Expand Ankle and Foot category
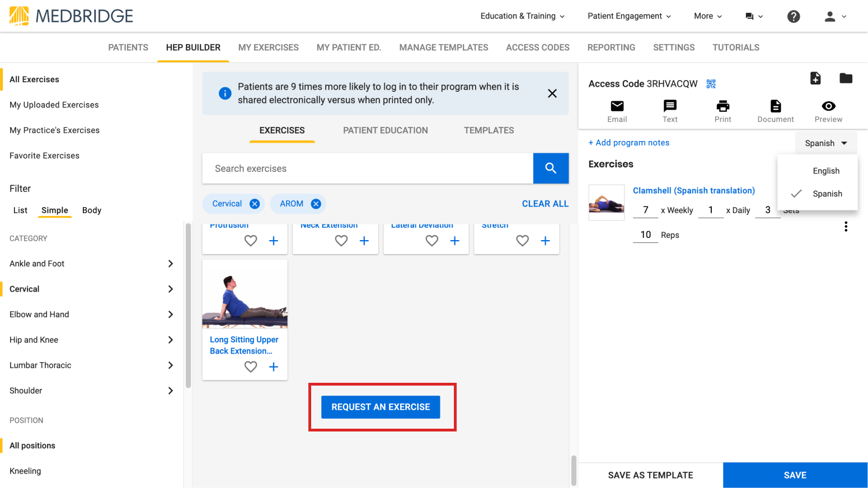The width and height of the screenshot is (868, 488). 171,264
